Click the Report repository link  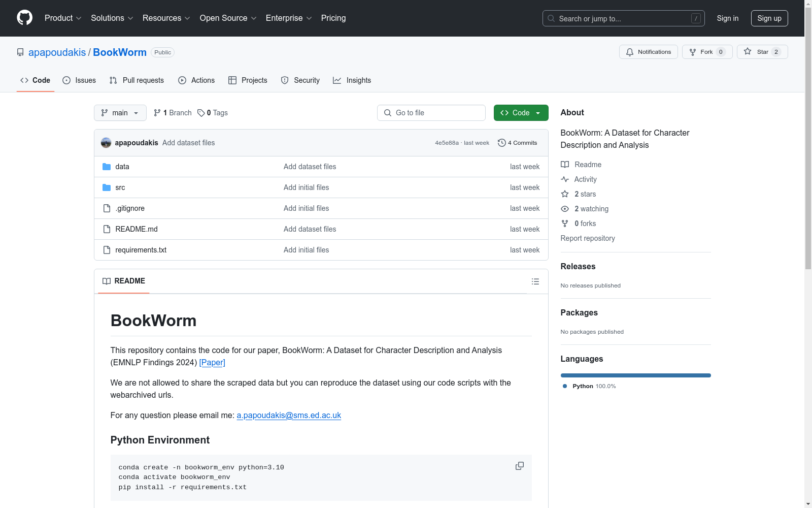tap(588, 238)
